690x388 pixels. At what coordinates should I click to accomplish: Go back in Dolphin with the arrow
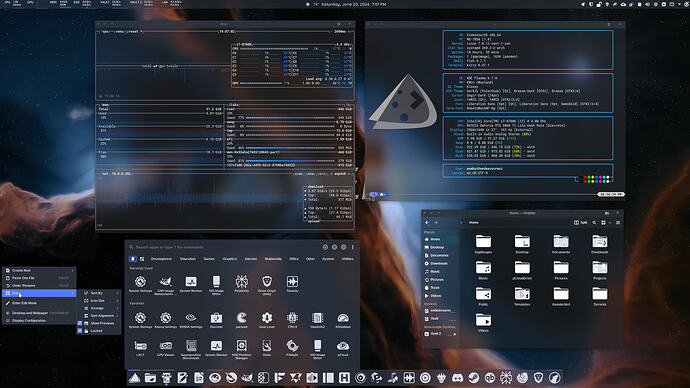(427, 223)
